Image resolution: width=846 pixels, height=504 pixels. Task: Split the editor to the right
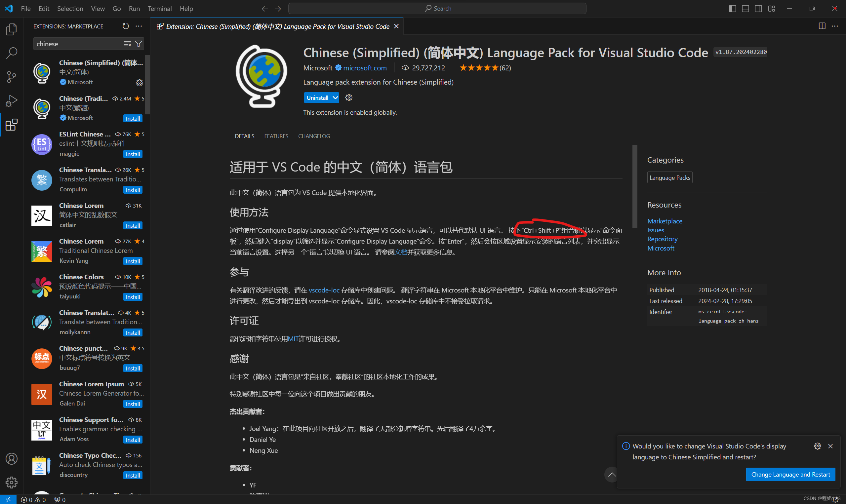822,26
